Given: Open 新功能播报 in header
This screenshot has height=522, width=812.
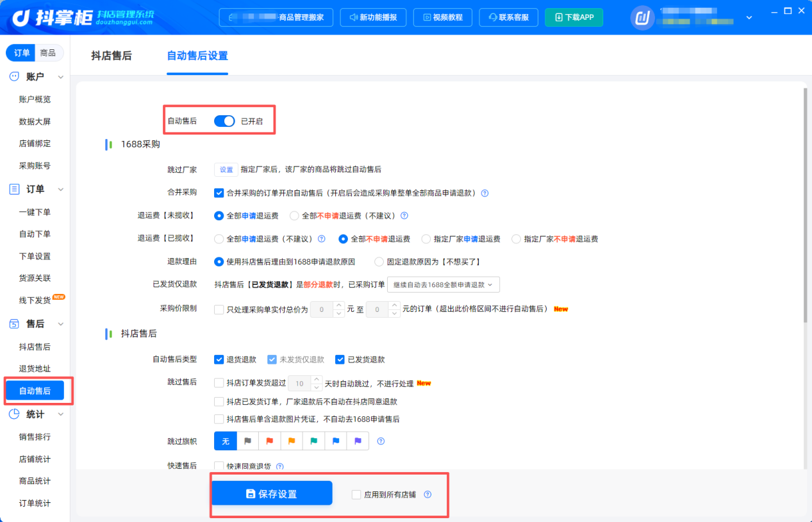Looking at the screenshot, I should 374,17.
